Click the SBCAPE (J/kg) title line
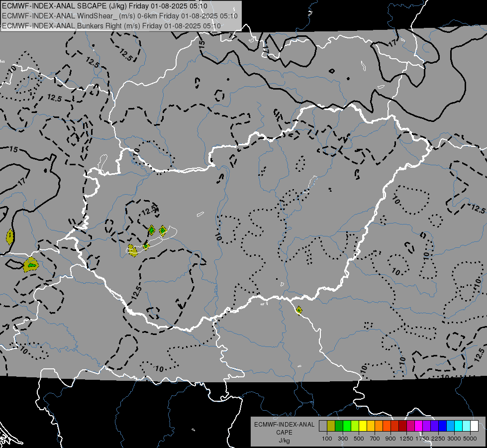The height and width of the screenshot is (448, 487). coord(104,6)
